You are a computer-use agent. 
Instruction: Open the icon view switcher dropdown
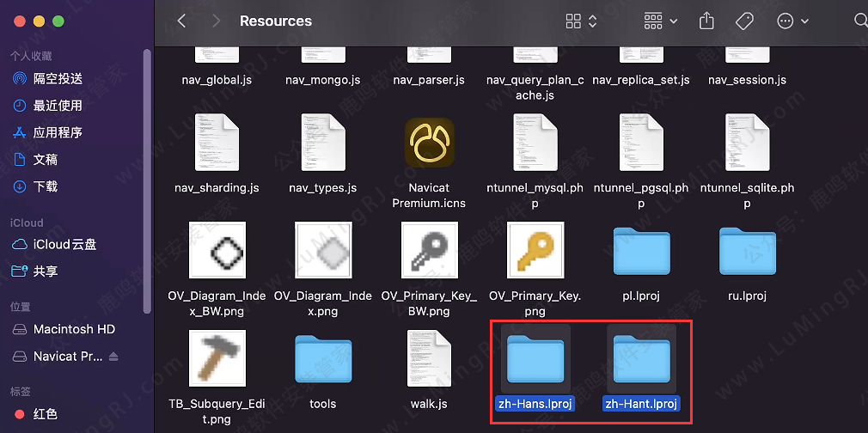[582, 21]
